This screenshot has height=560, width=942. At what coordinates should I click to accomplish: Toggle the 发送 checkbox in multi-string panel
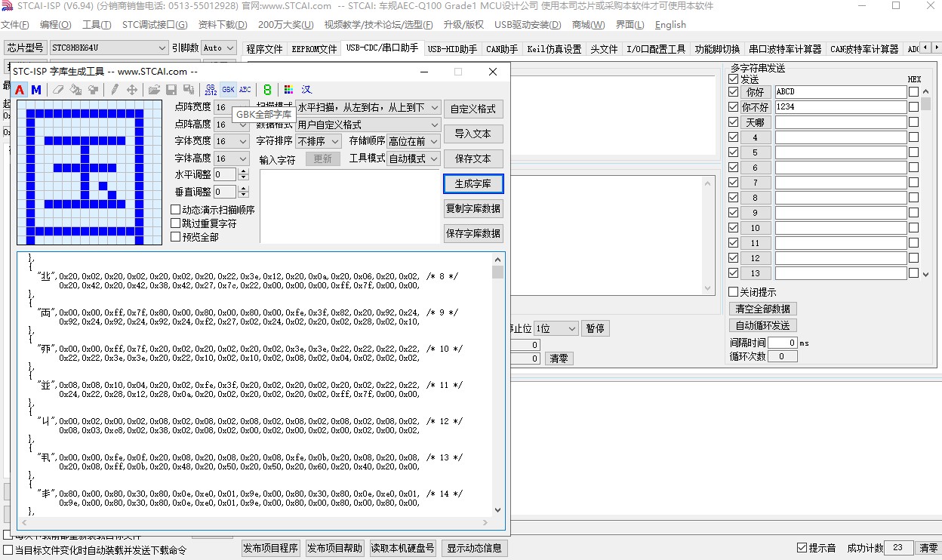point(734,78)
